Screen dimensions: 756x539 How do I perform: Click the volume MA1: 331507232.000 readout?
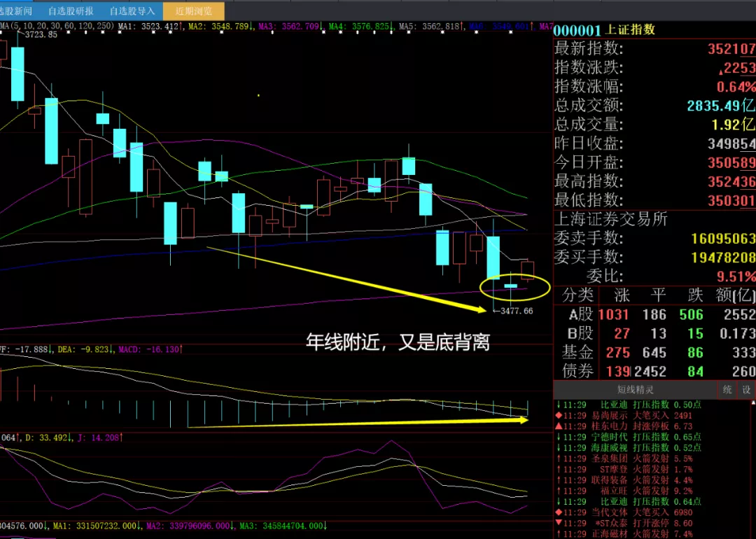tap(98, 526)
